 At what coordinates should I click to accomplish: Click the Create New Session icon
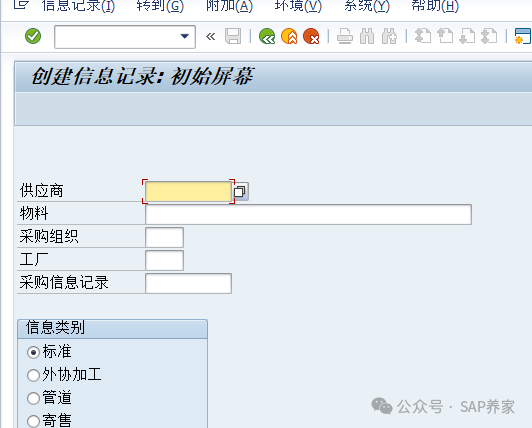pyautogui.click(x=523, y=36)
